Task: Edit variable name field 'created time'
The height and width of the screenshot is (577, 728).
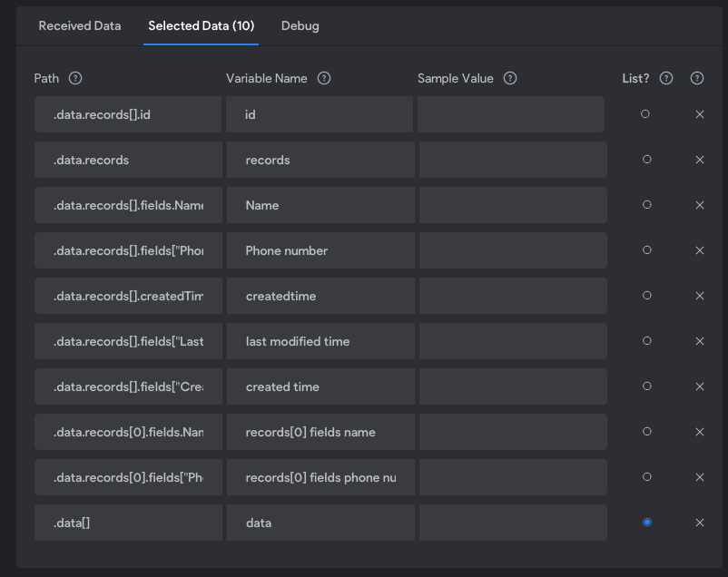Action: (320, 386)
